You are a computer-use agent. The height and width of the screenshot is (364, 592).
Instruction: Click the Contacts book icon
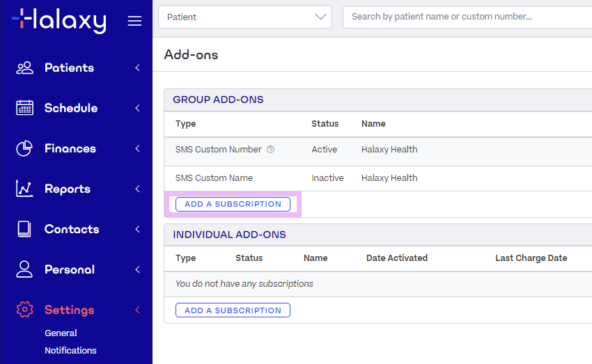tap(24, 229)
